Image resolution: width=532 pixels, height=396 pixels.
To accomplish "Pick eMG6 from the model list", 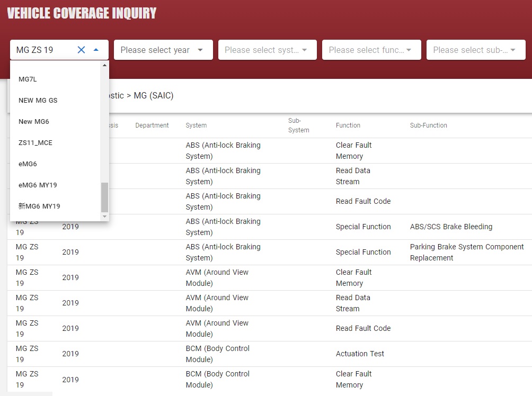I will (x=55, y=164).
